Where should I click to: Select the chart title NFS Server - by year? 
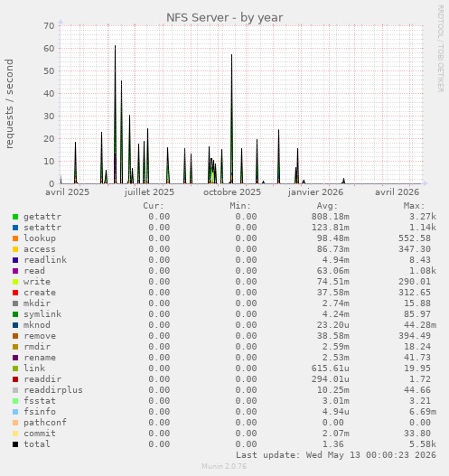click(225, 17)
